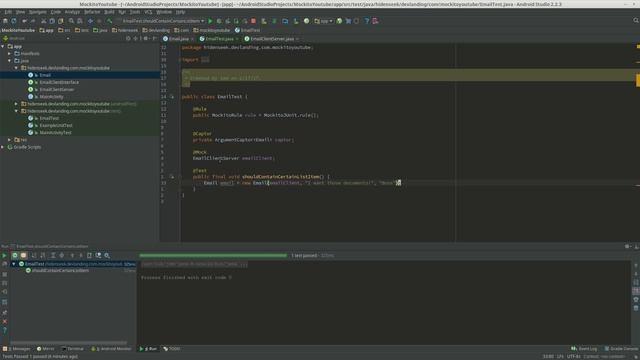Open the Build menu
The height and width of the screenshot is (360, 640).
tap(109, 12)
